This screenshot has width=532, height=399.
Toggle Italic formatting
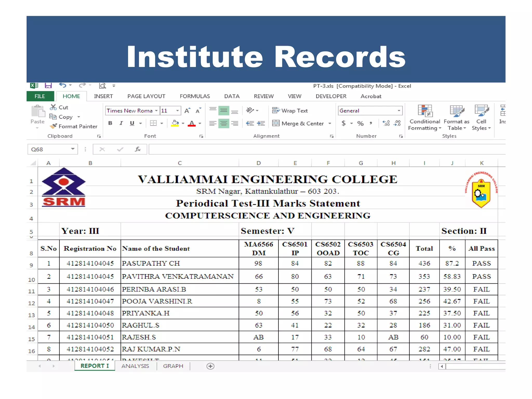click(121, 123)
